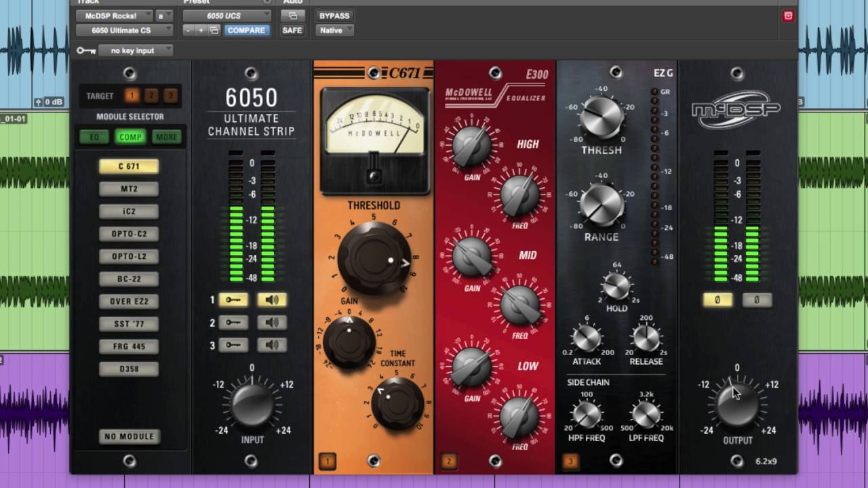
Task: Select TARGET slot 3
Action: [x=171, y=96]
